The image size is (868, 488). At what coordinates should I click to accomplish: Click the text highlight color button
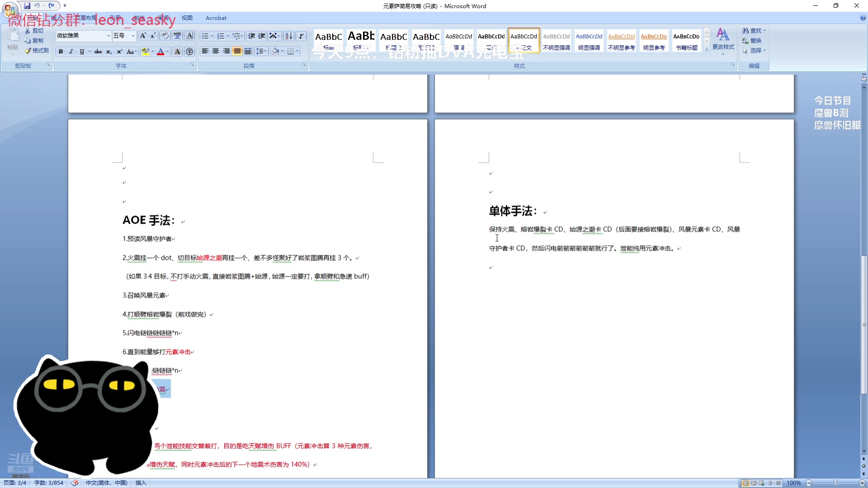click(145, 52)
